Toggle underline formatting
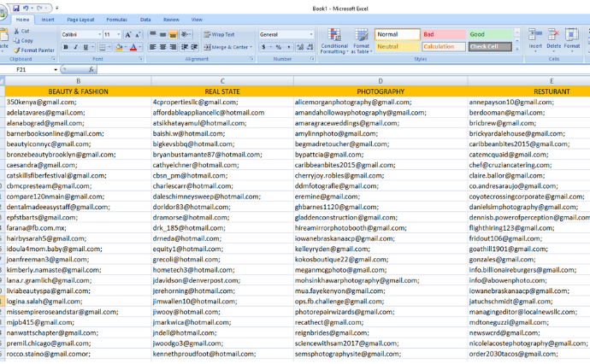Image resolution: width=590 pixels, height=364 pixels. pyautogui.click(x=86, y=47)
